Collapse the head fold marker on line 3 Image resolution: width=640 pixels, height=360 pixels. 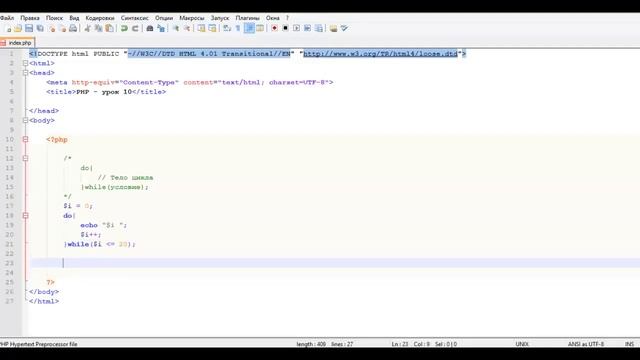coord(25,73)
